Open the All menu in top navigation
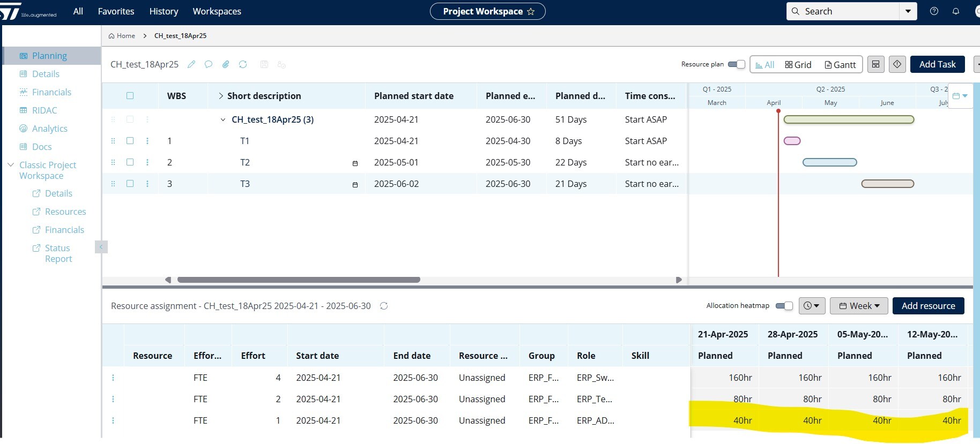 (78, 11)
